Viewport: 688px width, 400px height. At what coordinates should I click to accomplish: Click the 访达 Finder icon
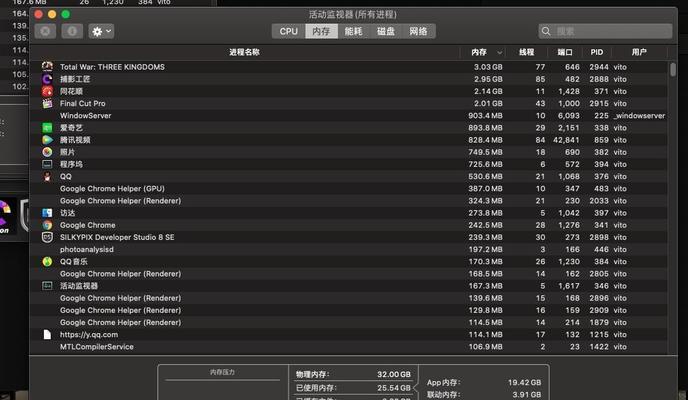[47, 213]
